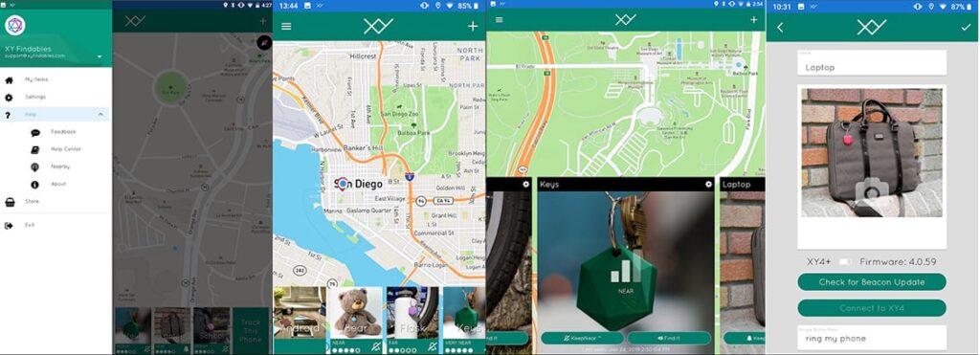The width and height of the screenshot is (980, 355).
Task: Tap the Connect to XY4 button
Action: [872, 308]
